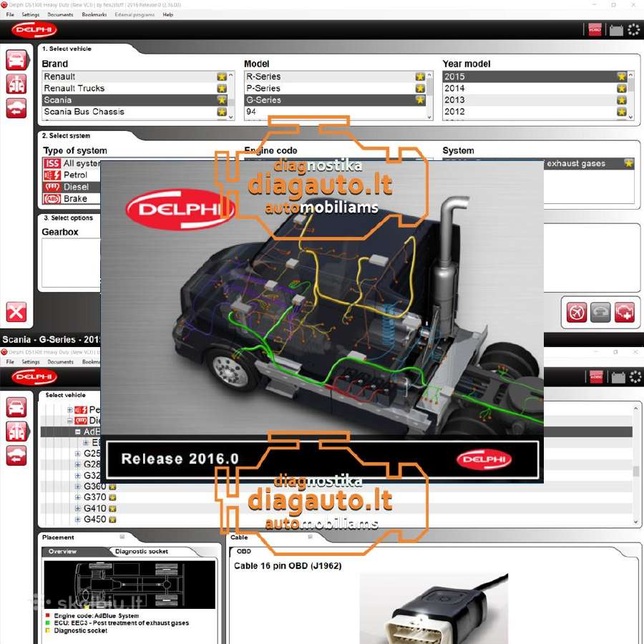Viewport: 644px width, 644px height.
Task: Click the dotted connection-status spinner in top window
Action: click(x=634, y=29)
